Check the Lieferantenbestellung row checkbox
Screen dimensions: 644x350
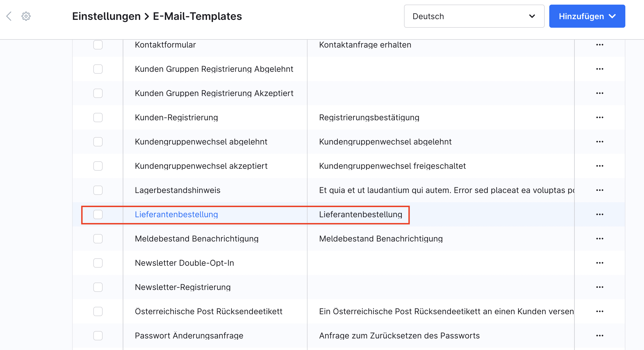(x=98, y=214)
